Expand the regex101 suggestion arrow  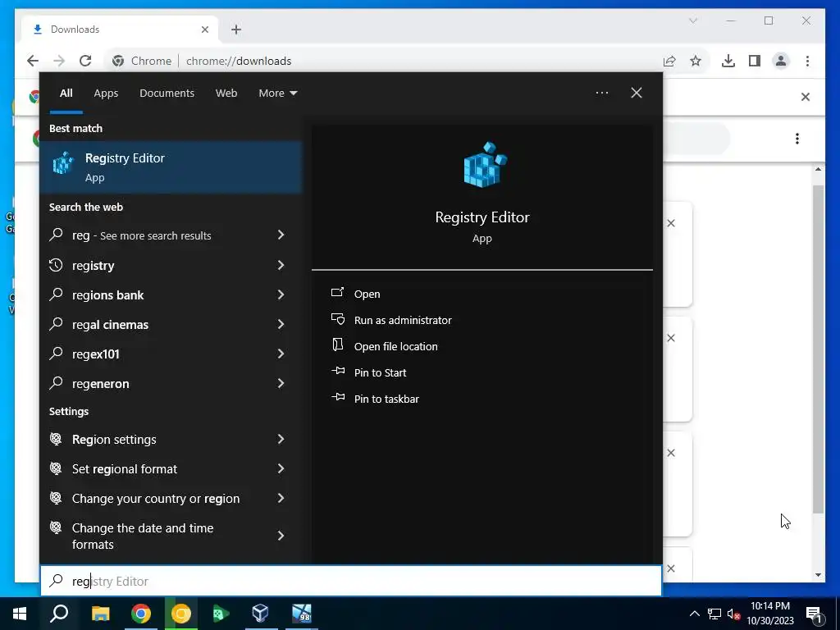pyautogui.click(x=281, y=353)
